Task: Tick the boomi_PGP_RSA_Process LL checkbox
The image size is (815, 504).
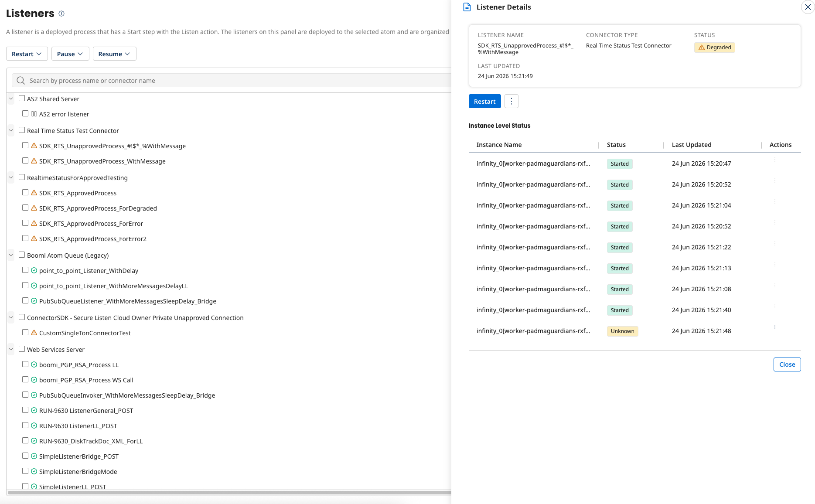Action: coord(25,364)
